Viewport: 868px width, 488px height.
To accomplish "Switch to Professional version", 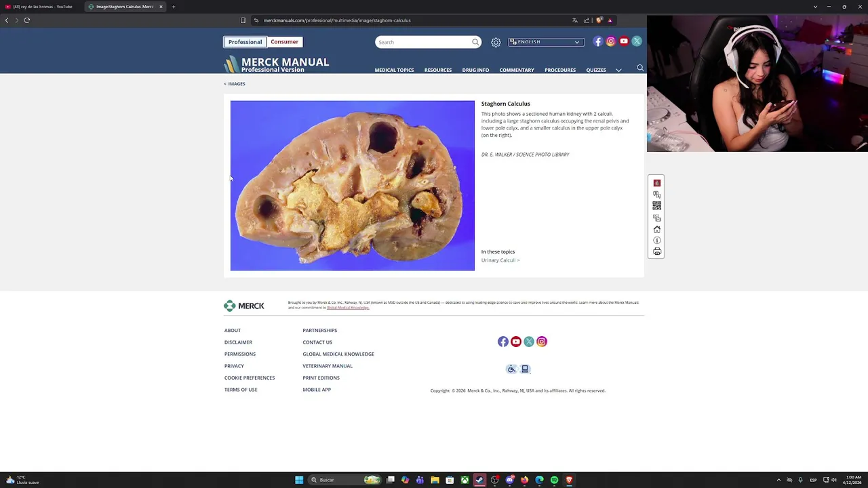I will click(x=245, y=42).
